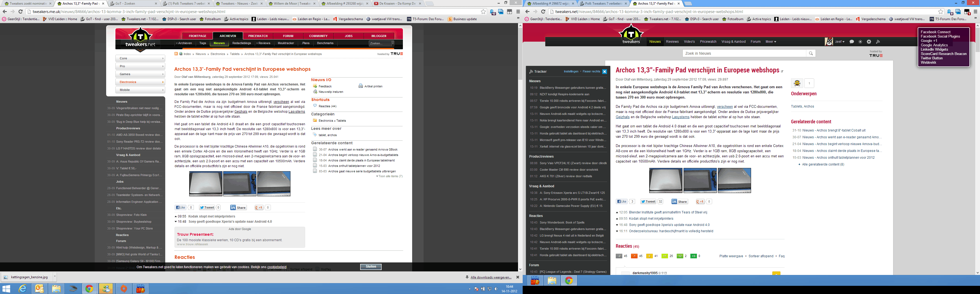This screenshot has width=980, height=294.
Task: Click the left window's address bar URL
Action: point(129,12)
